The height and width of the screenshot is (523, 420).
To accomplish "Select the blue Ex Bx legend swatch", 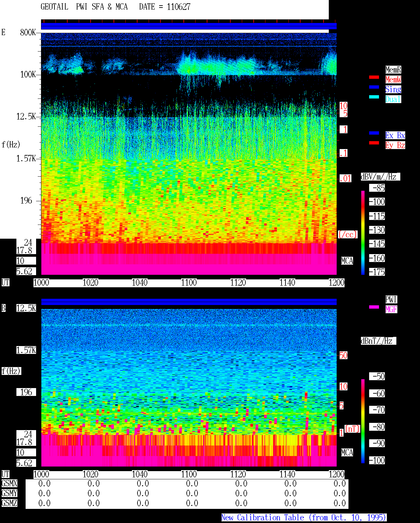I will coord(374,133).
